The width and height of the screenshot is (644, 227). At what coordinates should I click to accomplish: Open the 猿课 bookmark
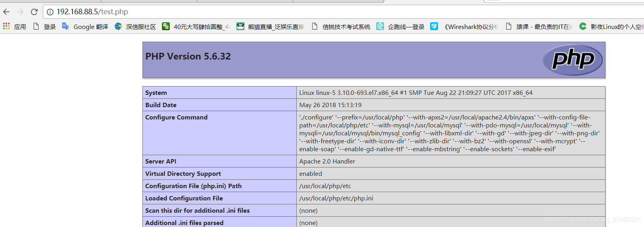point(539,27)
